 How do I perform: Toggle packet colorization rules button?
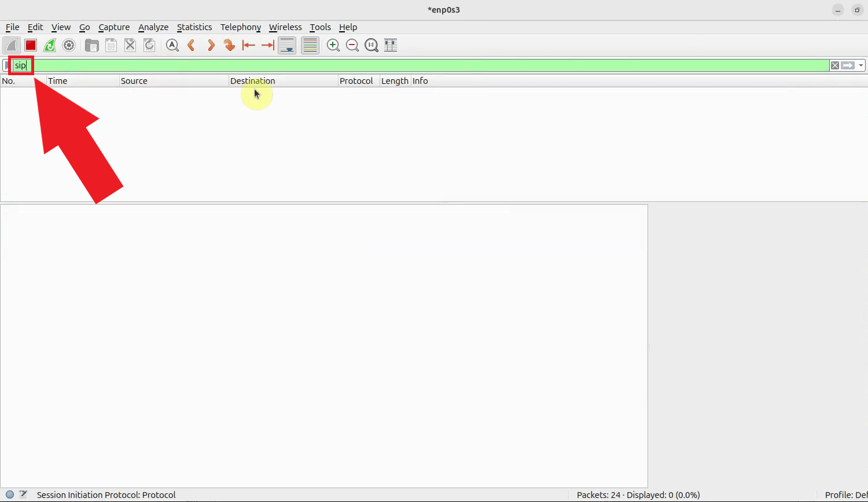click(310, 45)
